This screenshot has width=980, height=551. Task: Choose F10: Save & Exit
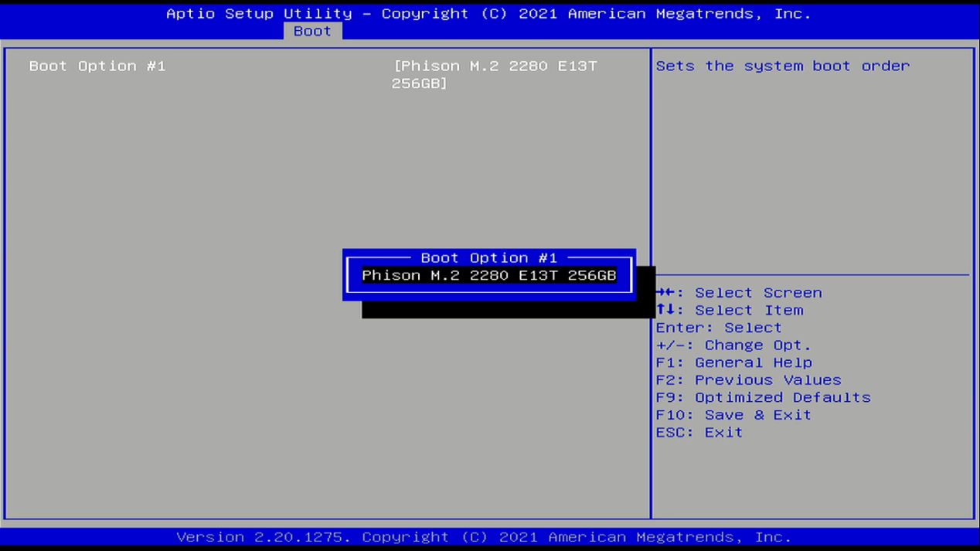pos(733,415)
